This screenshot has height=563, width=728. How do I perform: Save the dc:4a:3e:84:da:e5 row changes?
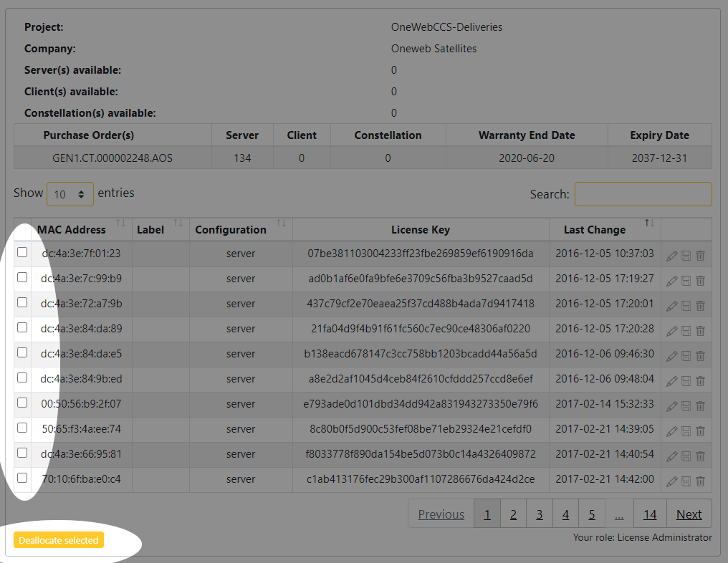[686, 356]
